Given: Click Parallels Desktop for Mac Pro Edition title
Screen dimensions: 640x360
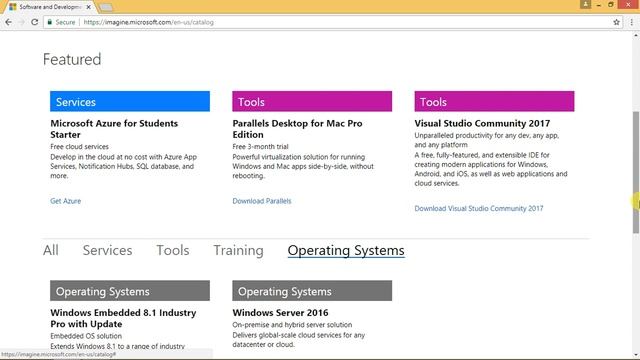Looking at the screenshot, I should 297,129.
